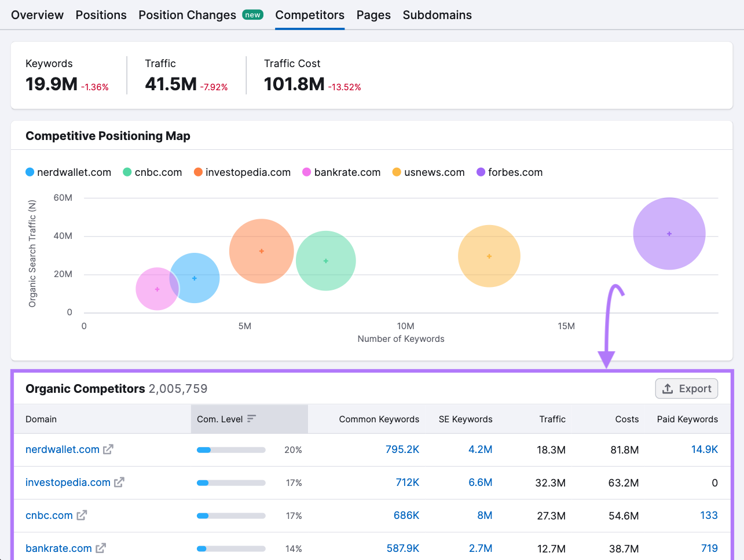The height and width of the screenshot is (560, 744).
Task: Open the bankrate.com domain link
Action: tap(58, 548)
